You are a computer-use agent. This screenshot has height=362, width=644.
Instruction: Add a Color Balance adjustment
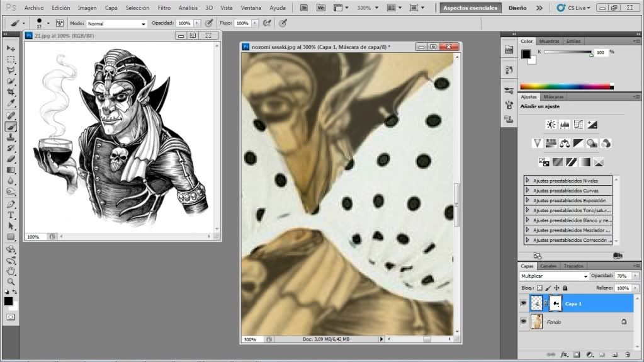click(x=565, y=144)
